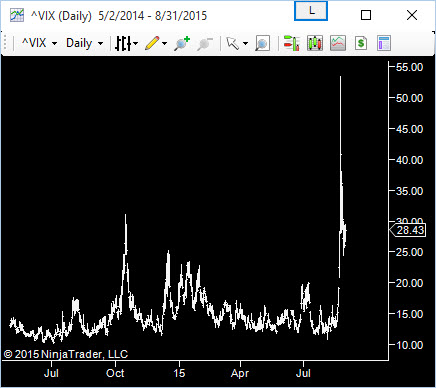Expand the cursor type dropdown arrow
Screen dimensions: 436x388
pos(246,43)
